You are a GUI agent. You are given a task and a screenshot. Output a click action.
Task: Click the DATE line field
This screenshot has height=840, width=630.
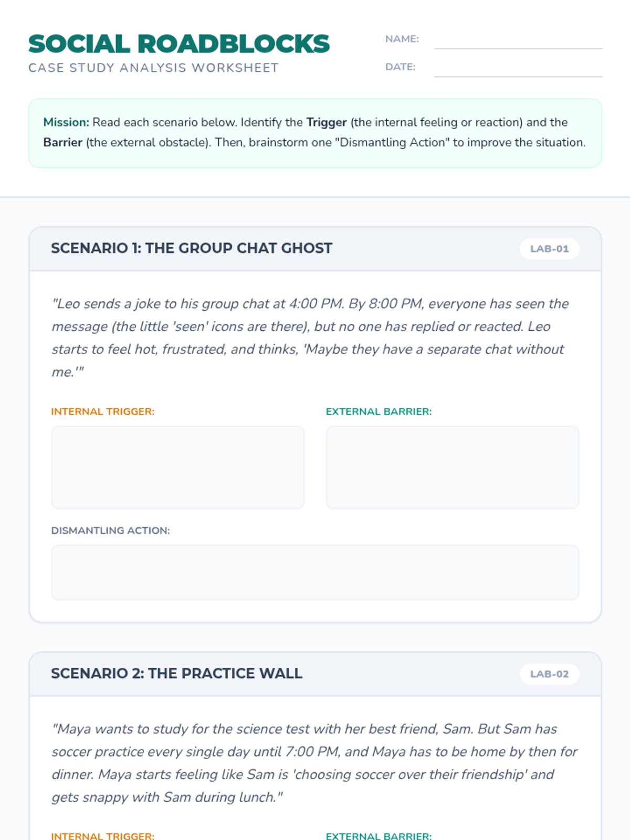coord(518,67)
